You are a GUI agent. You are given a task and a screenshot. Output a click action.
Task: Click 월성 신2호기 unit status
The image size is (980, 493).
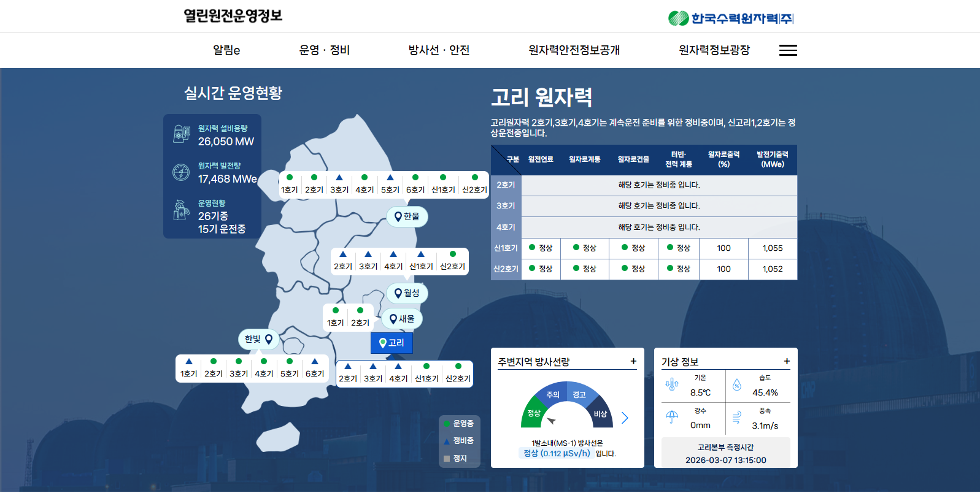pyautogui.click(x=453, y=261)
